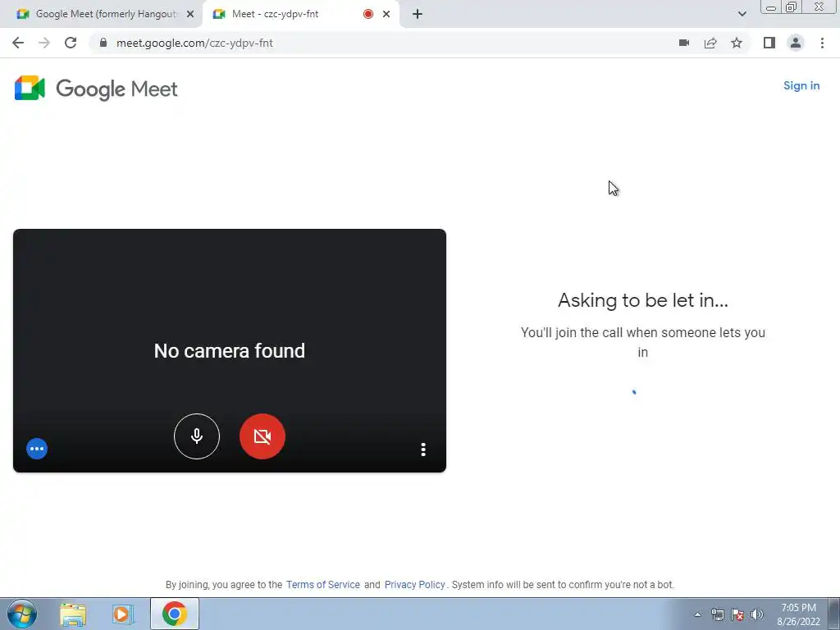Switch to the Google Meet (formerly Hangouts) tab
The image size is (840, 630).
pos(99,14)
